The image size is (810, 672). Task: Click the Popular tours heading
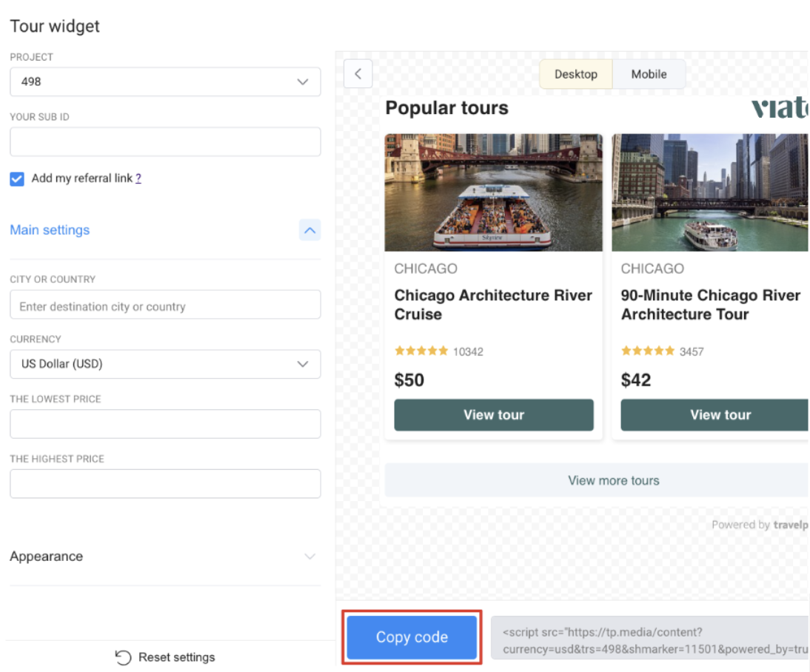coord(447,107)
